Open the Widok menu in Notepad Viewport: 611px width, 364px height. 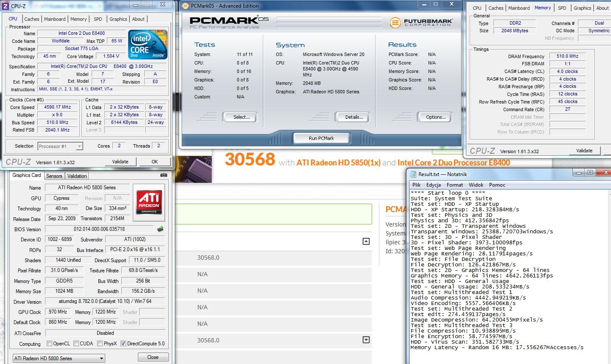click(x=476, y=185)
